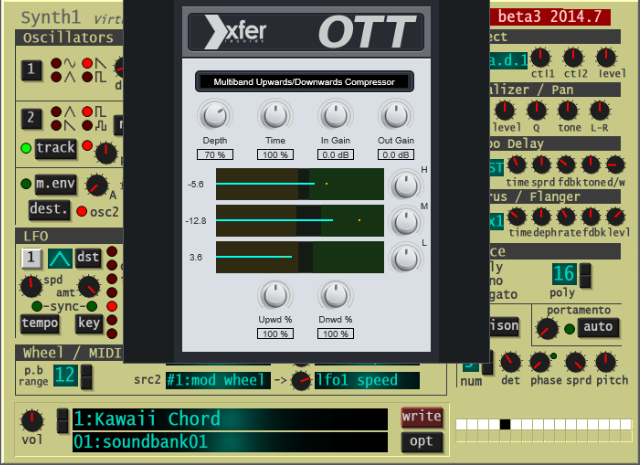
Task: Adjust the LFO spd knob
Action: point(31,287)
